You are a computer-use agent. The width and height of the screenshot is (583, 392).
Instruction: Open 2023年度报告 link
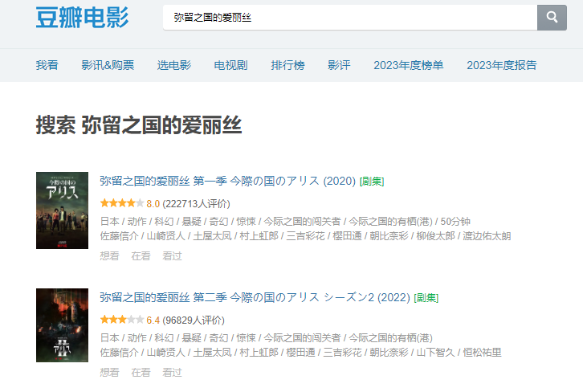[x=501, y=65]
